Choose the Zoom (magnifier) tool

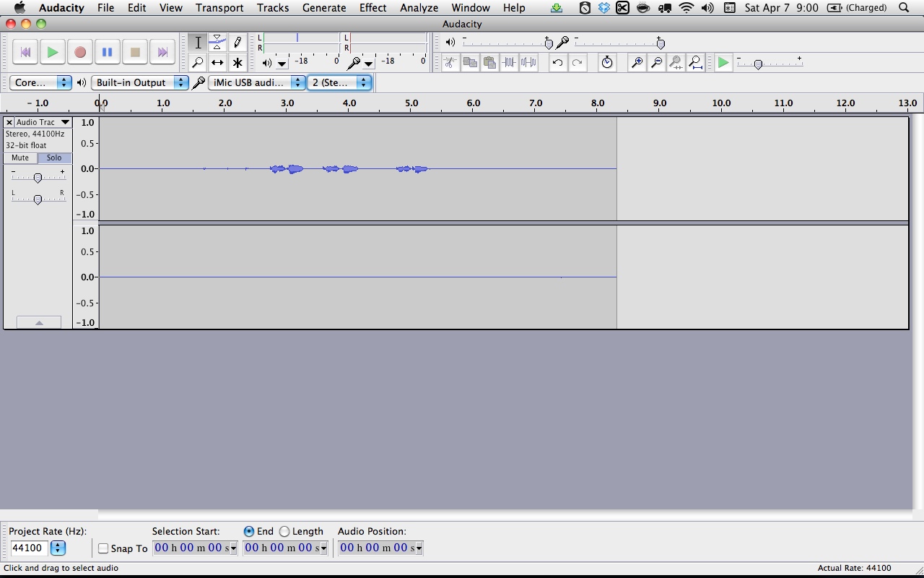click(x=198, y=62)
